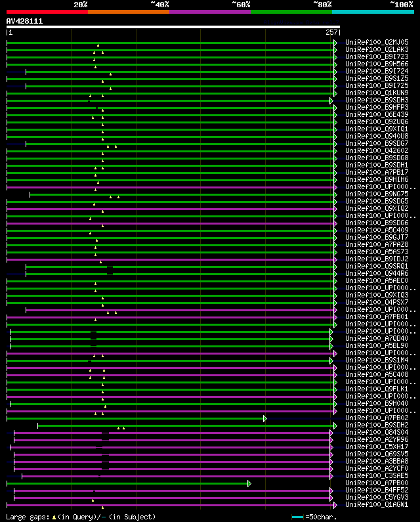420x522 pixels.
Task: Open the UniRef100_B9I723 hit
Action: click(x=377, y=56)
